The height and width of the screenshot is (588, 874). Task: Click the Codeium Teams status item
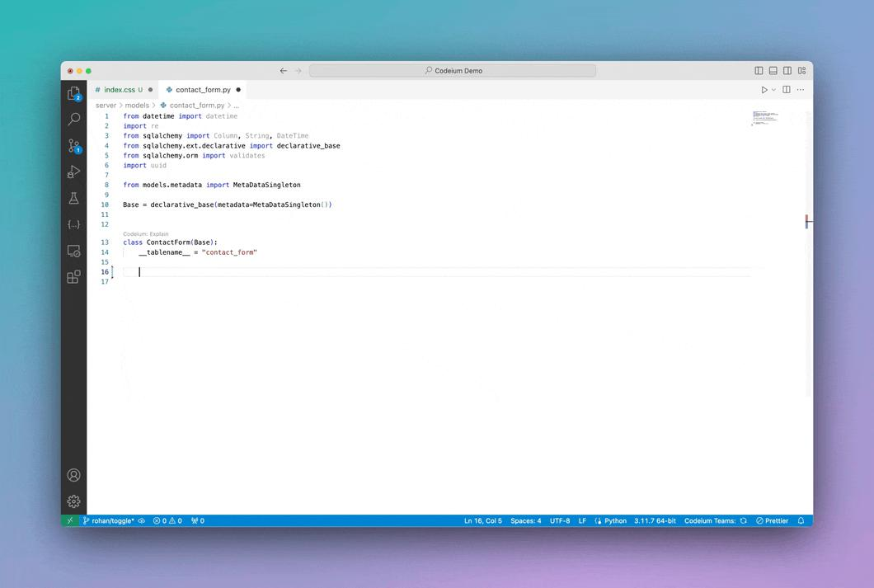point(716,520)
